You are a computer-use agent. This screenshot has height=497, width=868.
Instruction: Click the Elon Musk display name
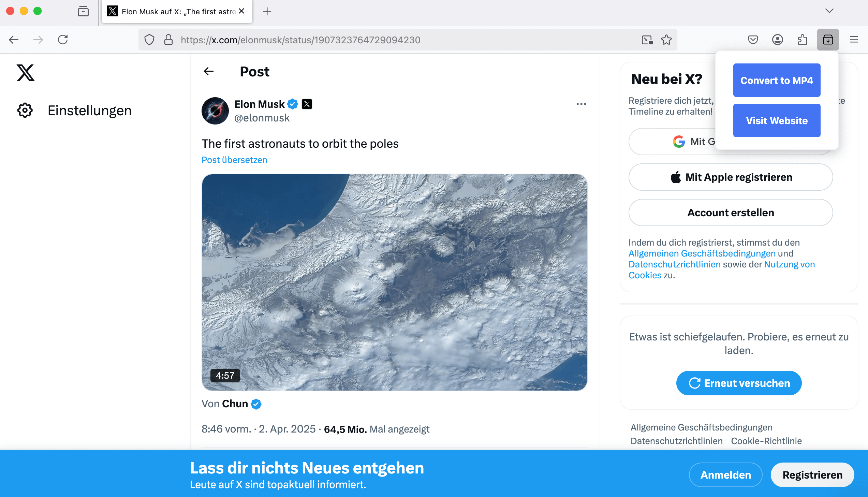(259, 104)
